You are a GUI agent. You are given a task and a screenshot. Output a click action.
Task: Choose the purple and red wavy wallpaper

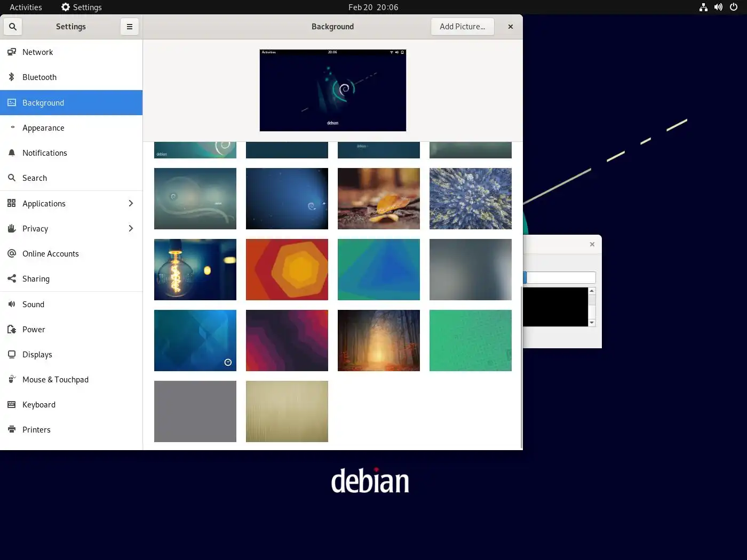coord(287,340)
